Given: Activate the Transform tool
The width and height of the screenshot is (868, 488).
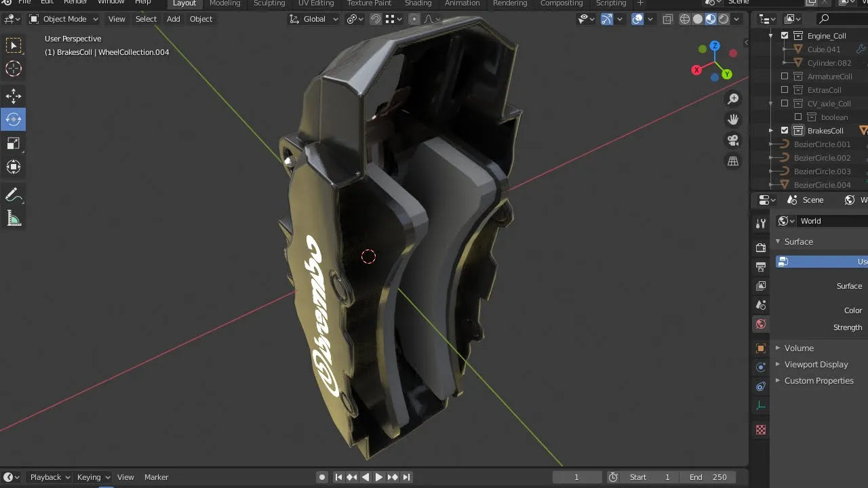Looking at the screenshot, I should click(14, 167).
